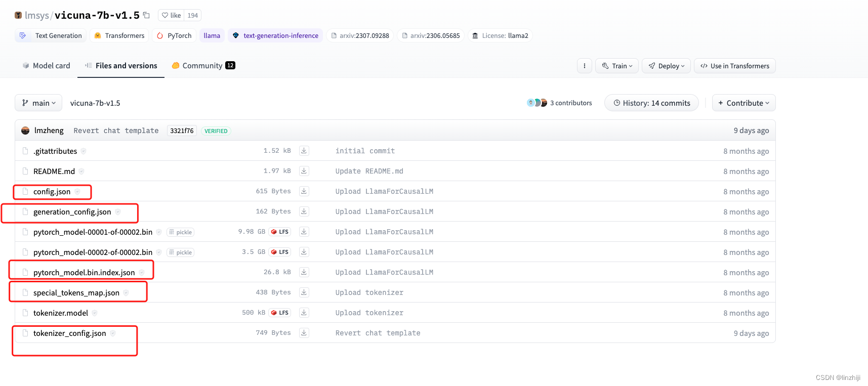Viewport: 868px width, 386px height.
Task: Open the generation_config.json file
Action: click(x=72, y=211)
